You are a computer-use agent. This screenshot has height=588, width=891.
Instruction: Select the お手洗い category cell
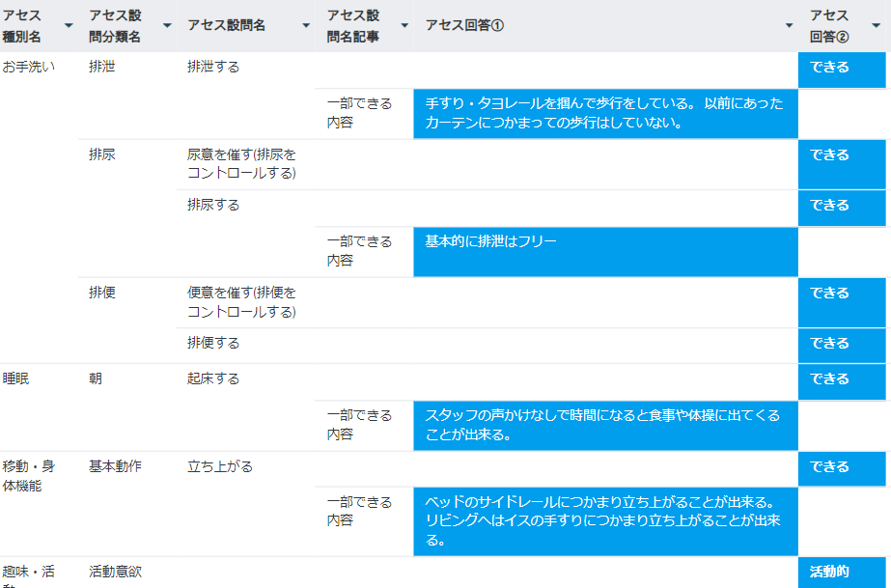coord(29,68)
